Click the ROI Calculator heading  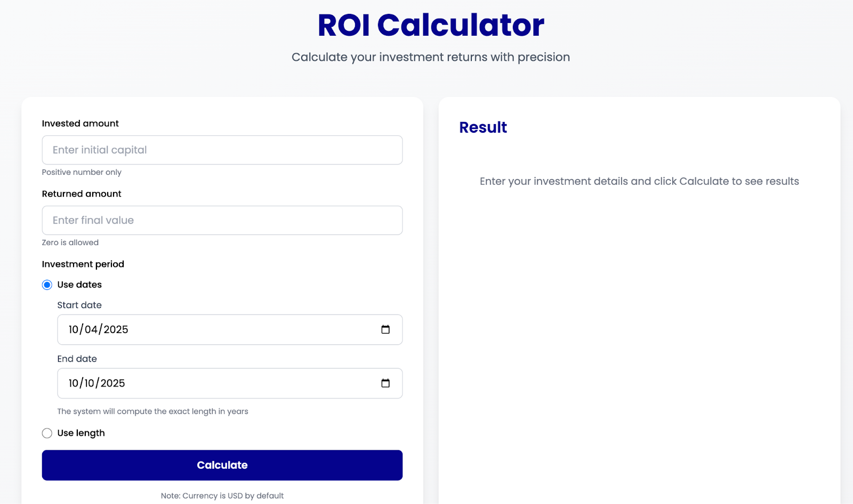point(431,25)
